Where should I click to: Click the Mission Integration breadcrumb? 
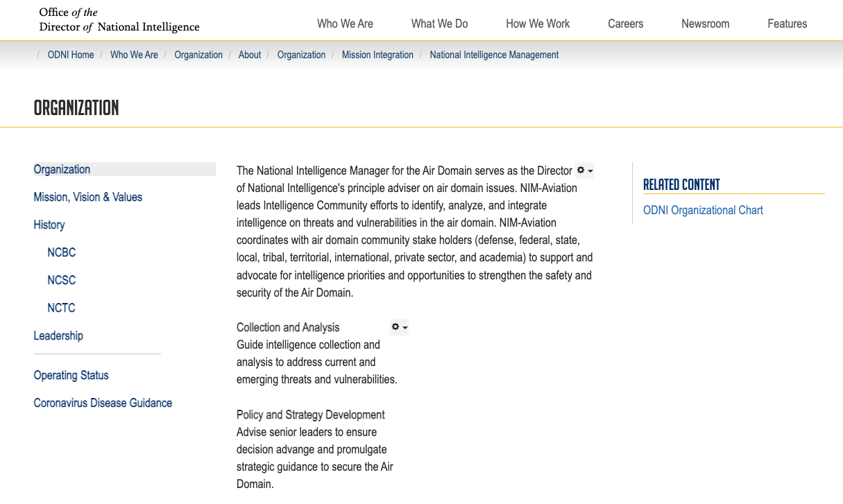tap(377, 55)
